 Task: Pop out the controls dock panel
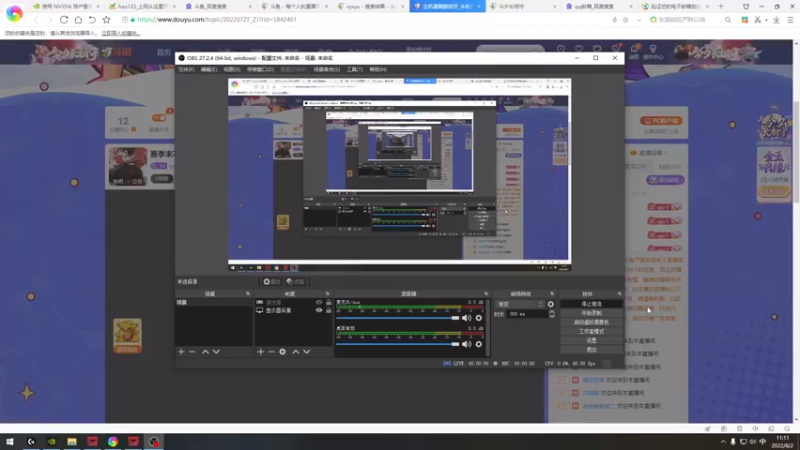click(619, 294)
